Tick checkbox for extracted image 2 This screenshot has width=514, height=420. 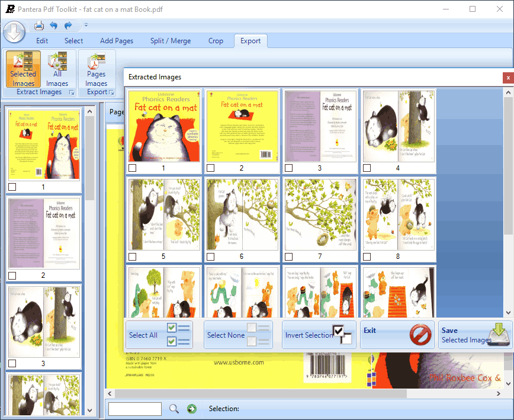click(x=210, y=168)
